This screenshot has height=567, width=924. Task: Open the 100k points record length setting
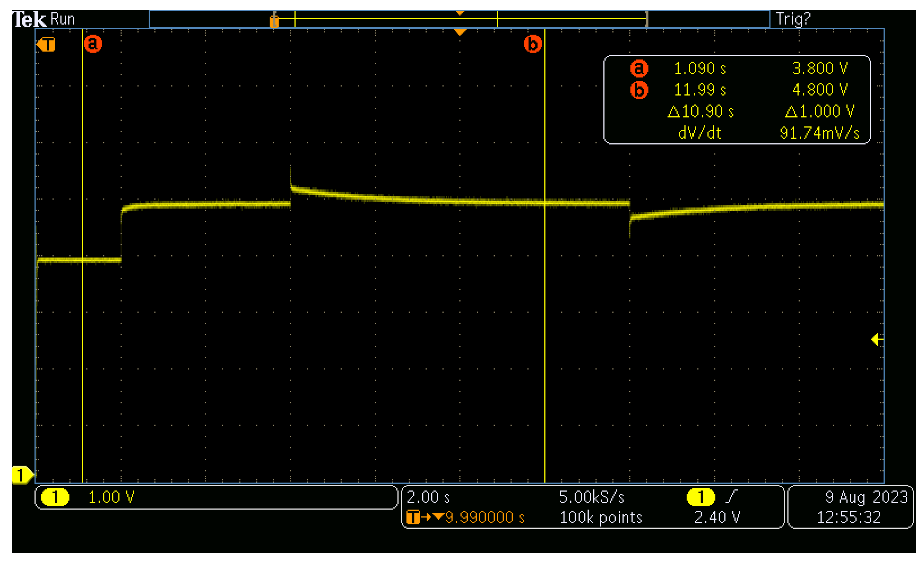click(601, 518)
